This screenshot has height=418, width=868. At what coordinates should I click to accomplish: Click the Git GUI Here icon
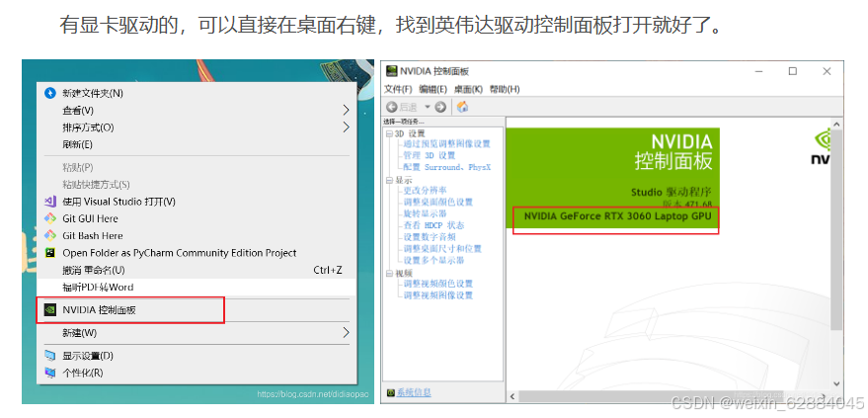click(50, 218)
